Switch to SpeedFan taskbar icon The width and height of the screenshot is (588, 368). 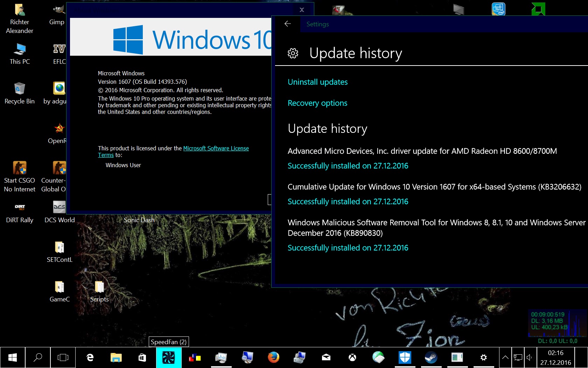pyautogui.click(x=169, y=357)
